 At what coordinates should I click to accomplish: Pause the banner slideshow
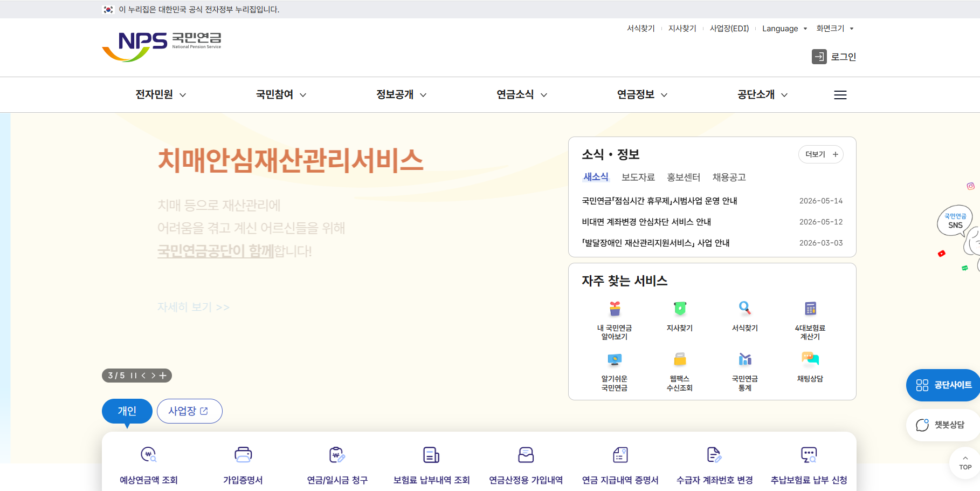tap(134, 376)
